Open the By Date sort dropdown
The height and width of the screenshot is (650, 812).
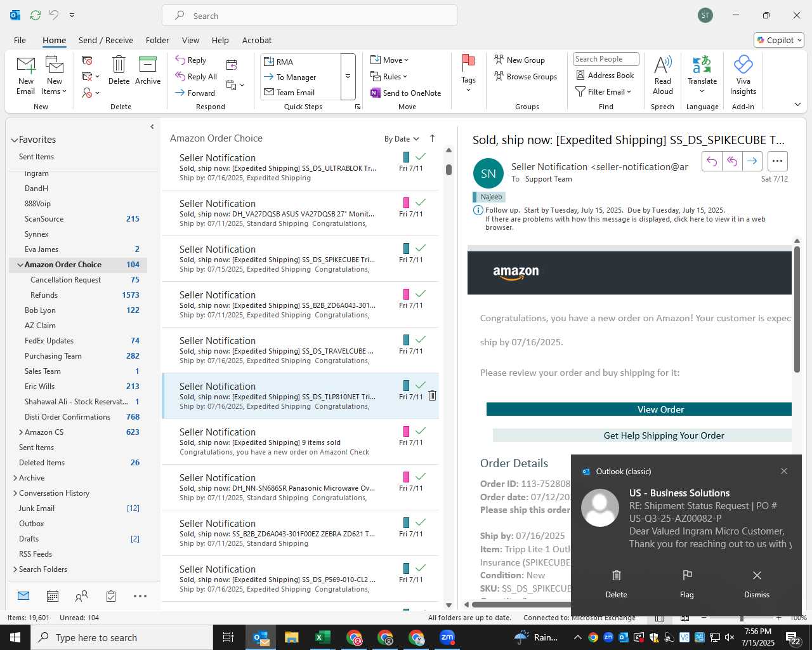[x=402, y=139]
